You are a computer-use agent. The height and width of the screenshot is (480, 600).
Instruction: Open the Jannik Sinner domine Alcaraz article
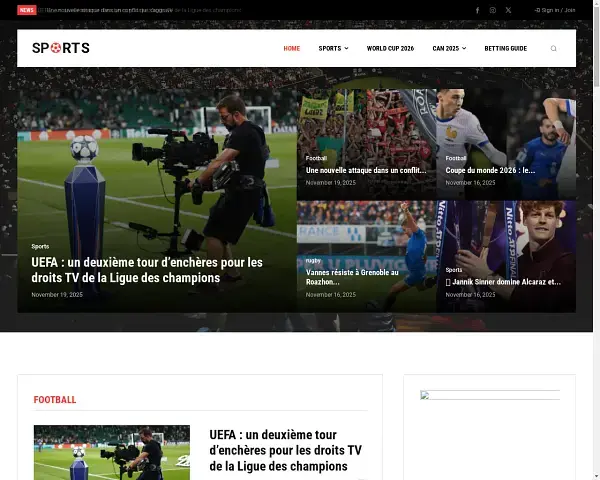point(503,282)
